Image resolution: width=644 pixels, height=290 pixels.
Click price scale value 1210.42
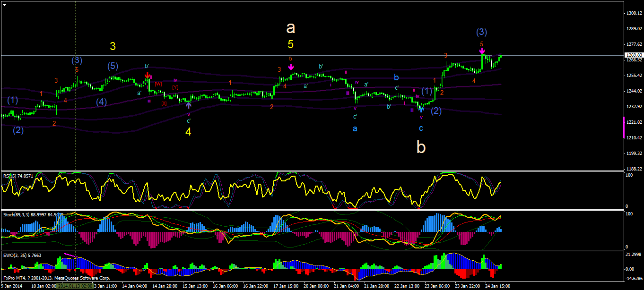[634, 138]
